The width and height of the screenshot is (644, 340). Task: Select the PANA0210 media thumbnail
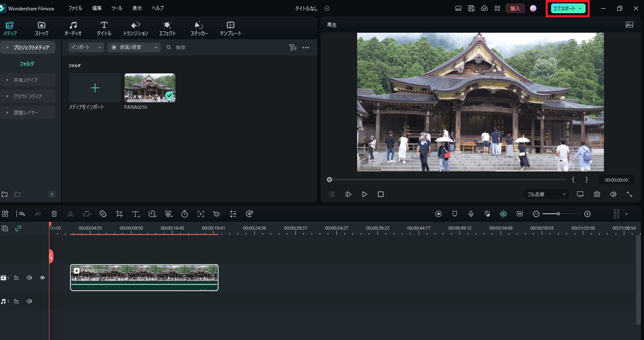[x=150, y=88]
